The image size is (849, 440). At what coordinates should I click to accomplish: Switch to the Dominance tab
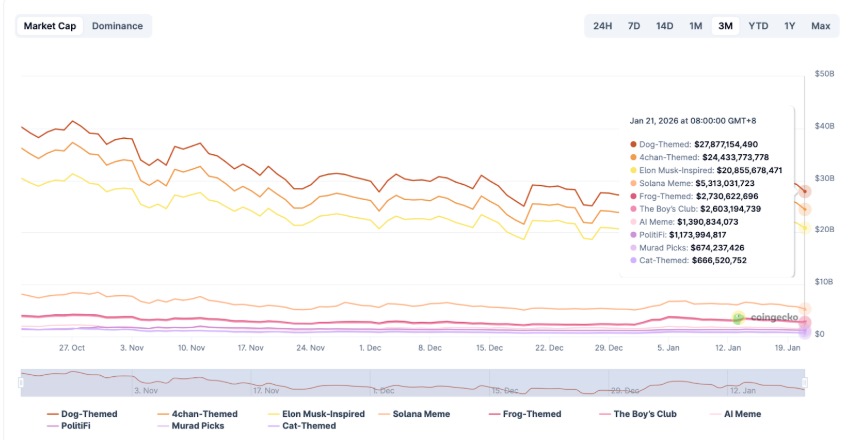117,26
